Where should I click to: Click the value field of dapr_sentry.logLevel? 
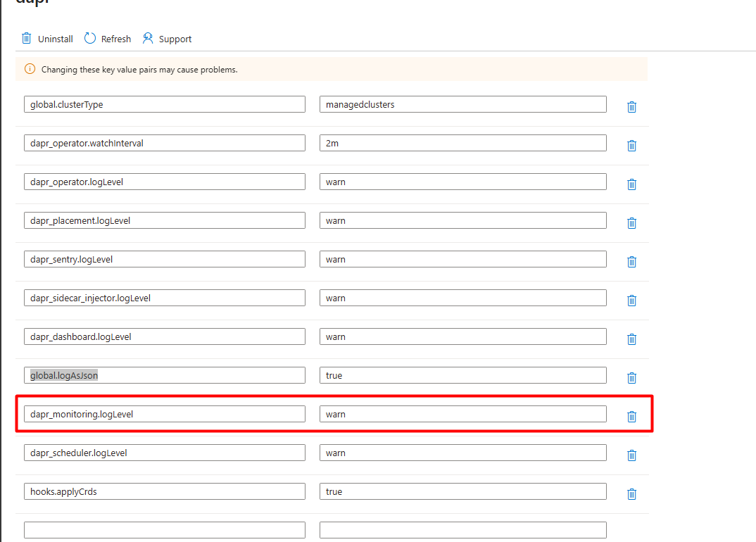tap(462, 258)
